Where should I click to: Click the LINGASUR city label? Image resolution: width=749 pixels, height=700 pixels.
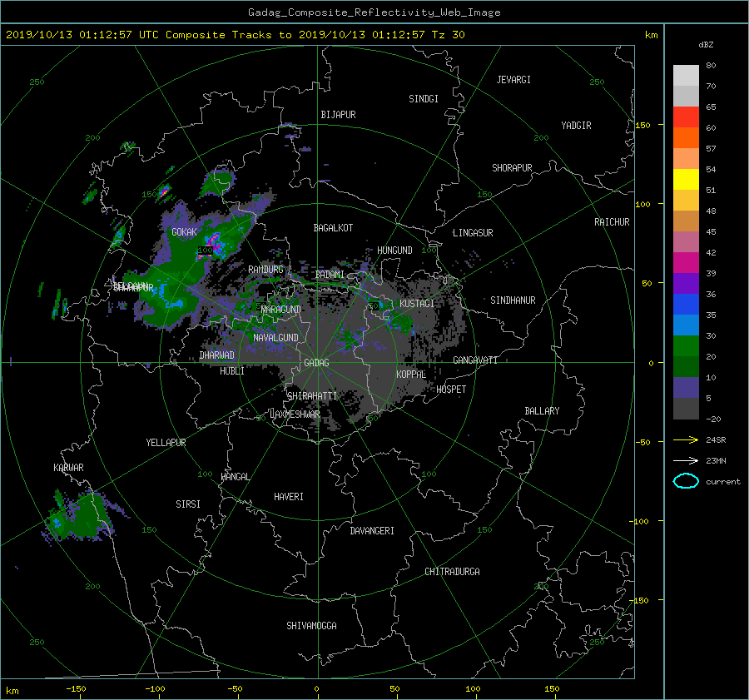(x=473, y=233)
